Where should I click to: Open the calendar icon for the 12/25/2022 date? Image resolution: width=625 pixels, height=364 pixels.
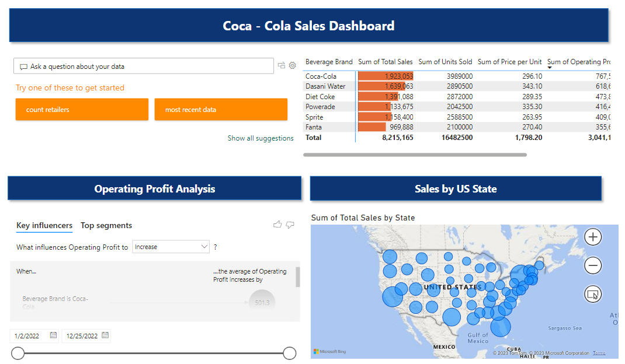pos(105,335)
